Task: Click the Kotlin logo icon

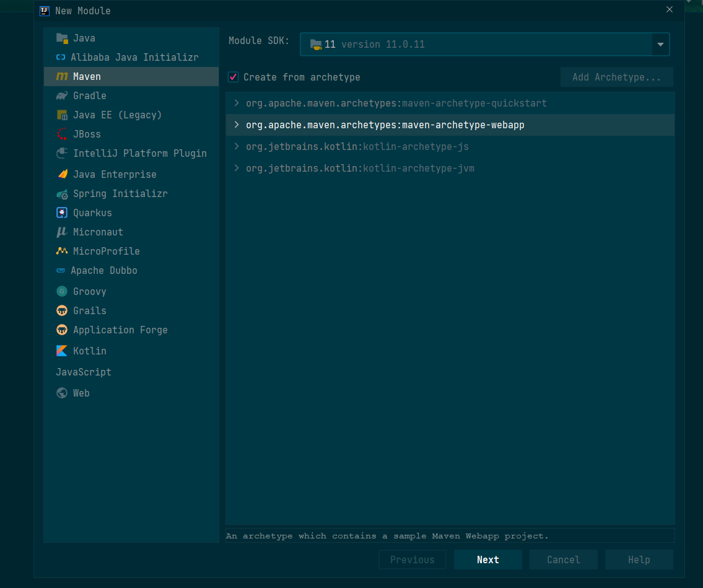Action: [62, 351]
